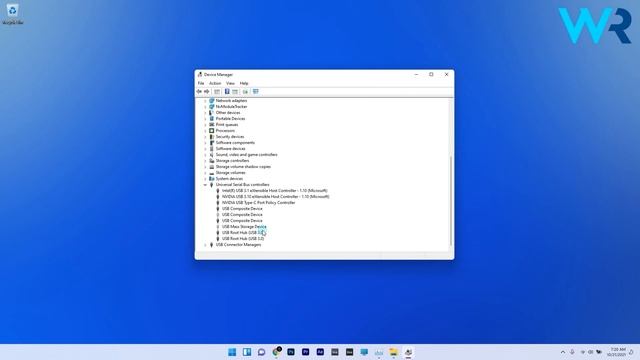This screenshot has height=360, width=640.
Task: Click the Software components category icon
Action: (x=211, y=142)
